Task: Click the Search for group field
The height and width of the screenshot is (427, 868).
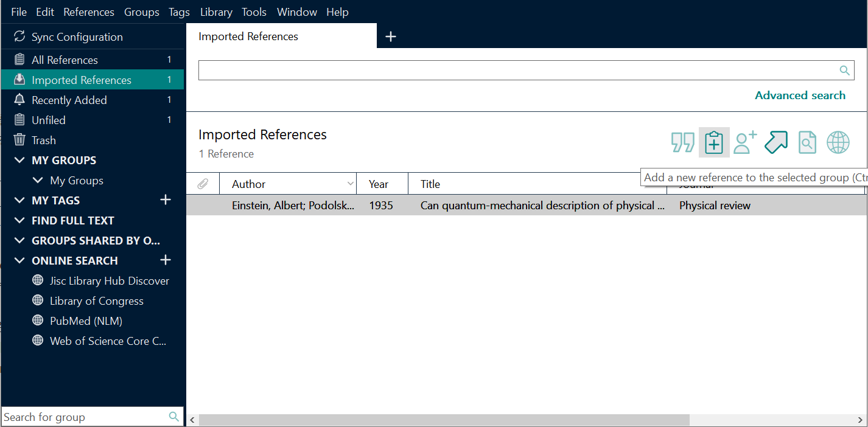Action: (92, 417)
